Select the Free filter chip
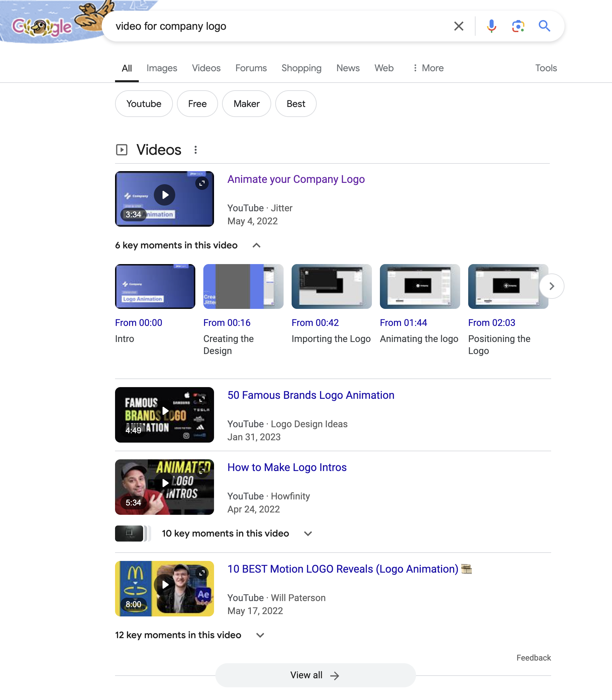Viewport: 612px width, 700px height. click(197, 104)
